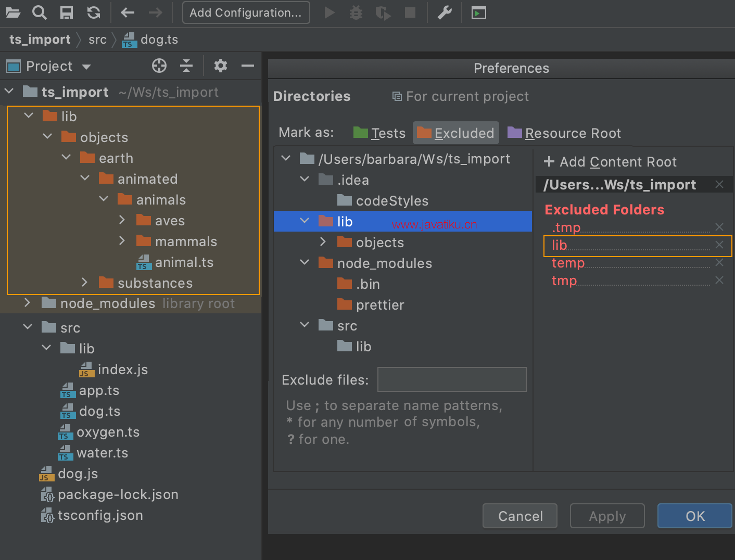735x560 pixels.
Task: Toggle the Excluded mark button
Action: (x=456, y=133)
